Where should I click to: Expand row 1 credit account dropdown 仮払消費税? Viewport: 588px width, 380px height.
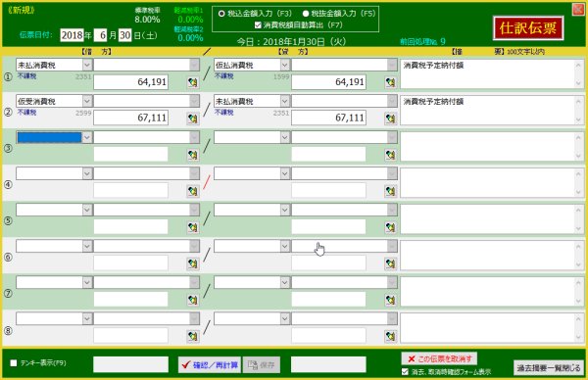[x=284, y=65]
